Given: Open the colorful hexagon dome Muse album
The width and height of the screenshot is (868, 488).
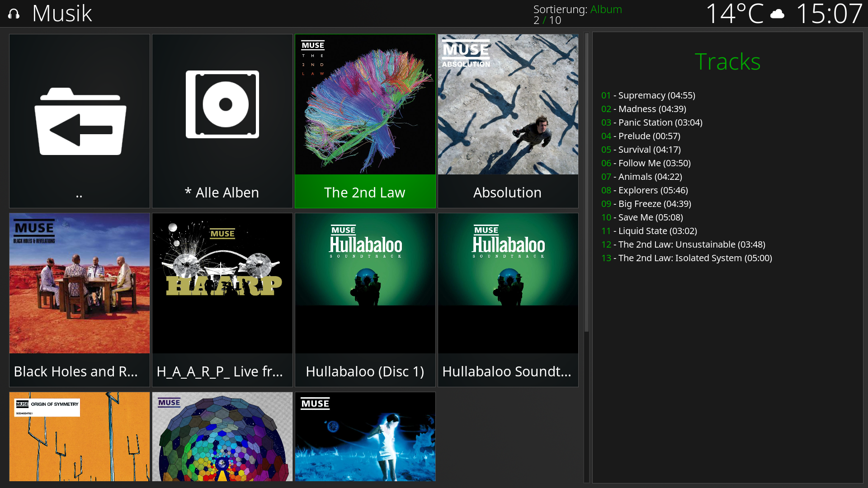Looking at the screenshot, I should coord(222,436).
